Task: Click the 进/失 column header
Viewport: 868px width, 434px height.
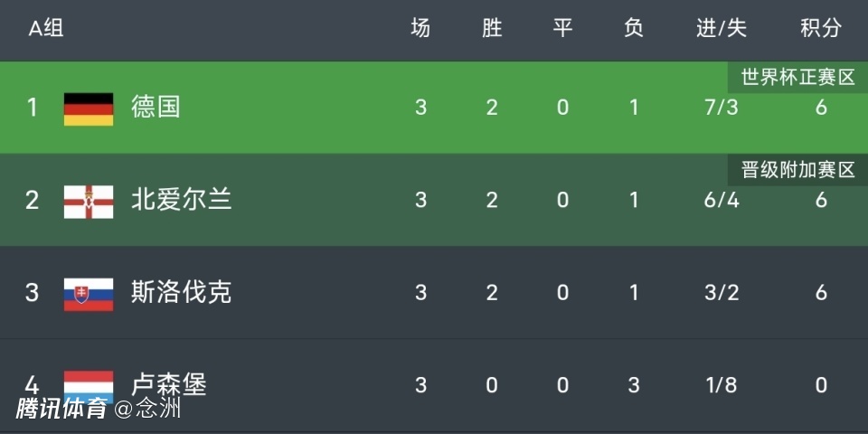Action: (x=721, y=29)
